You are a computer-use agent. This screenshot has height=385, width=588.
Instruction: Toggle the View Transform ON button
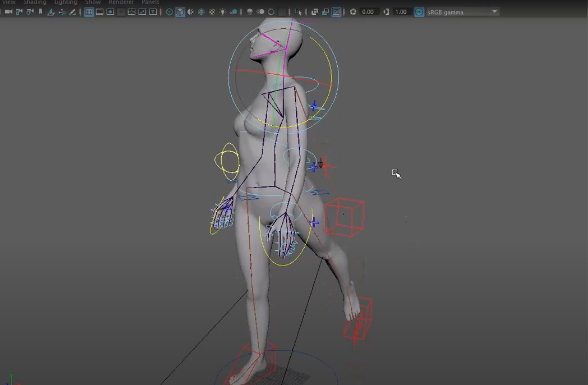coord(419,12)
